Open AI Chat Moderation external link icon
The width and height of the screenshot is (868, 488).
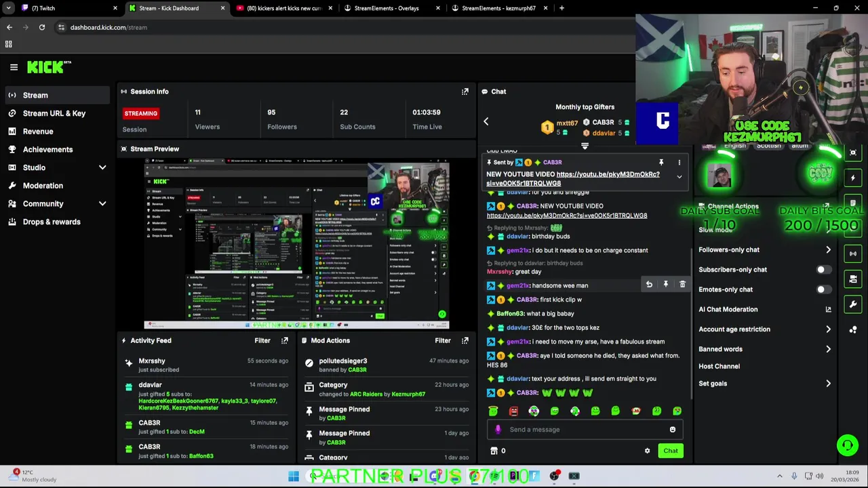[x=828, y=310]
